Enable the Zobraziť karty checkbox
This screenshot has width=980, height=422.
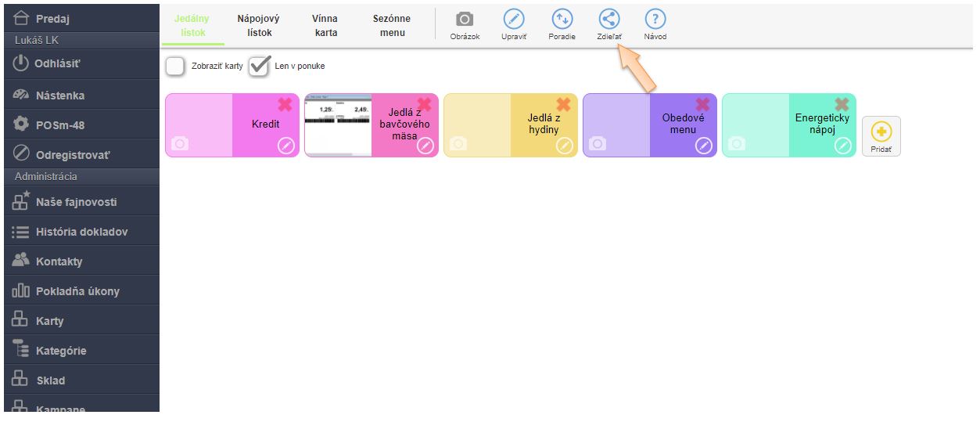pyautogui.click(x=175, y=67)
